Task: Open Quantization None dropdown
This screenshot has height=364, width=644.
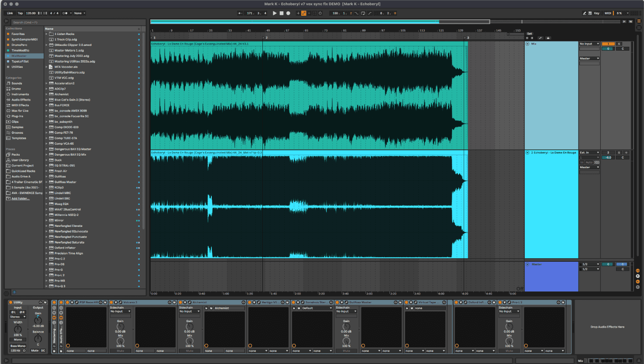Action: [x=79, y=13]
